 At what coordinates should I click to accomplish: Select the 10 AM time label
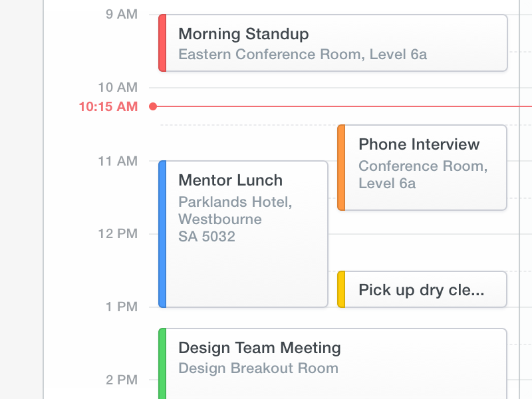point(118,87)
